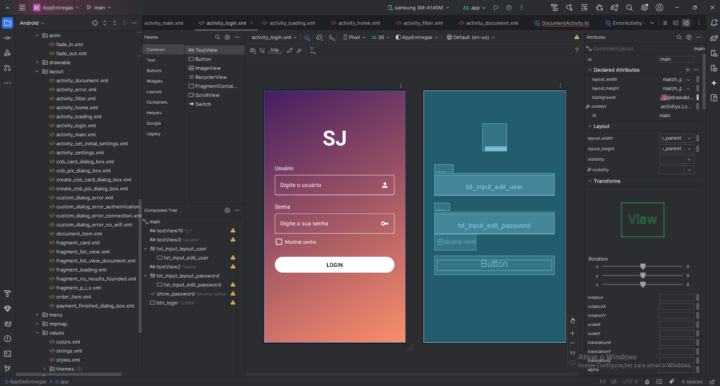Open the Project tool window icon
720x386 pixels.
point(7,23)
